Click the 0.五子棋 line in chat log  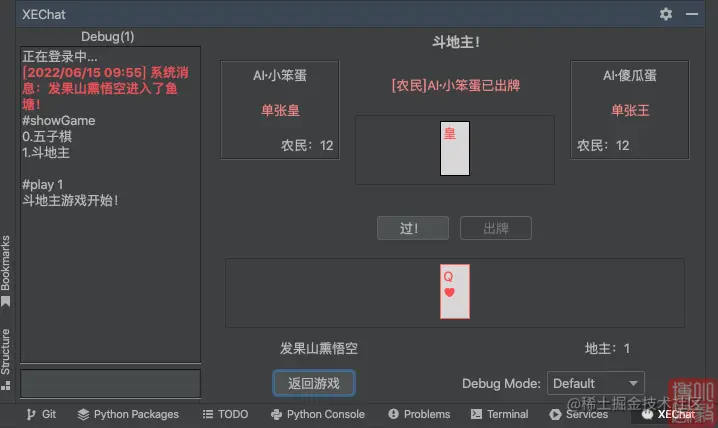point(47,136)
